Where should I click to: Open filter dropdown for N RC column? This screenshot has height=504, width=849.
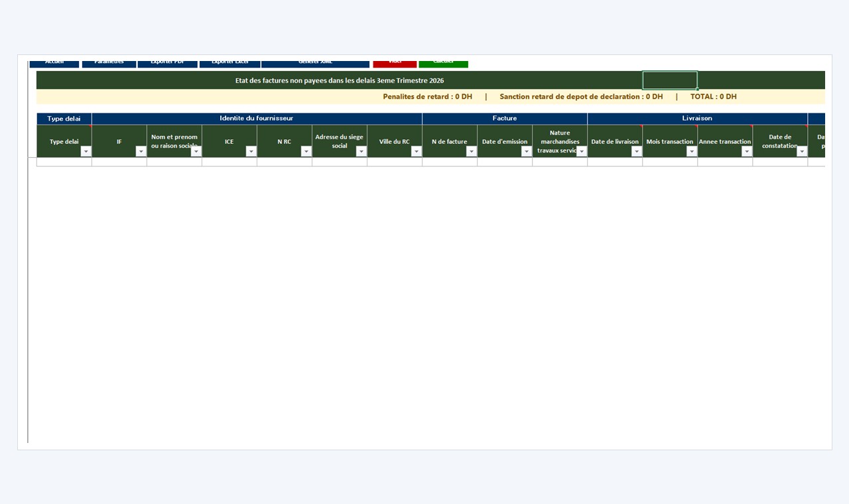(x=306, y=151)
